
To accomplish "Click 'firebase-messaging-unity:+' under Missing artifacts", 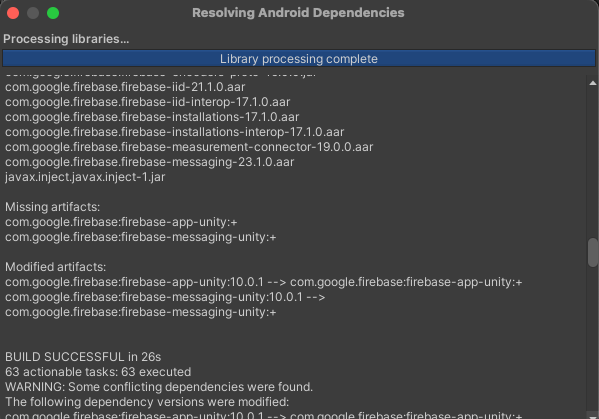I will point(141,237).
